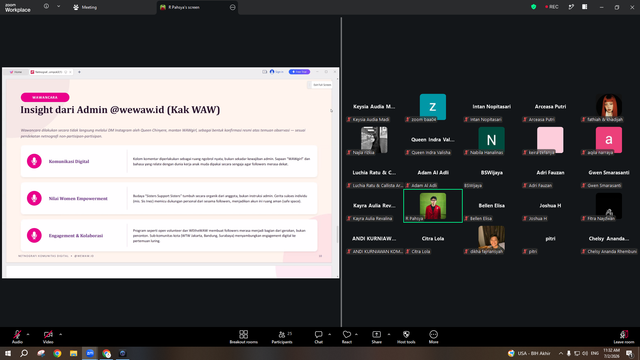
Task: Expand the Zoom Workplace dropdown chevron
Action: tap(58, 7)
